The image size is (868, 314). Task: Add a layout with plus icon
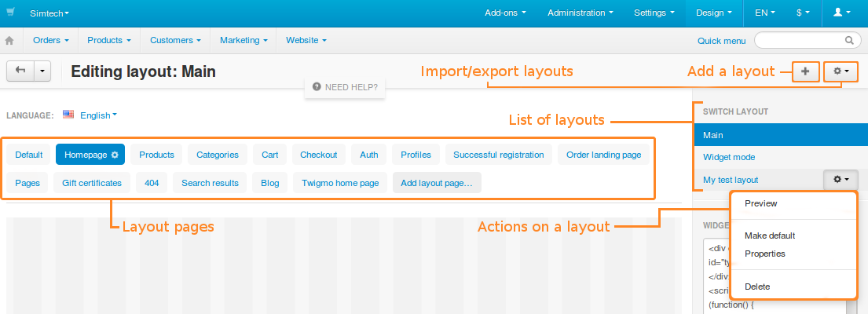coord(805,71)
